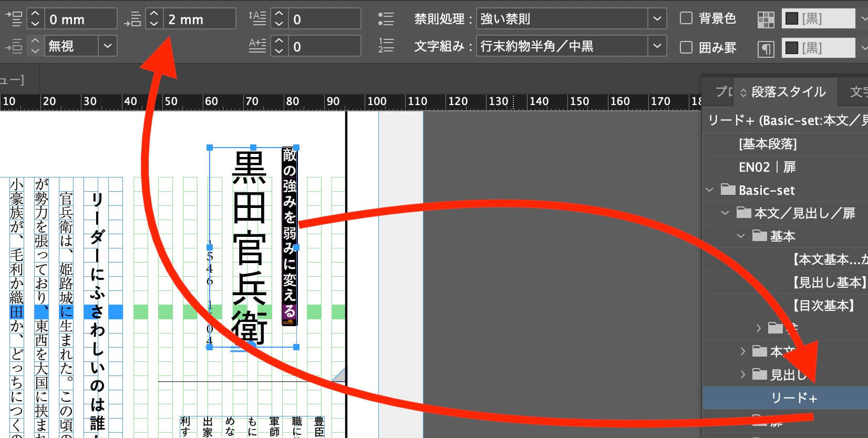868x438 pixels.
Task: Click the left indent icon
Action: pos(13,19)
